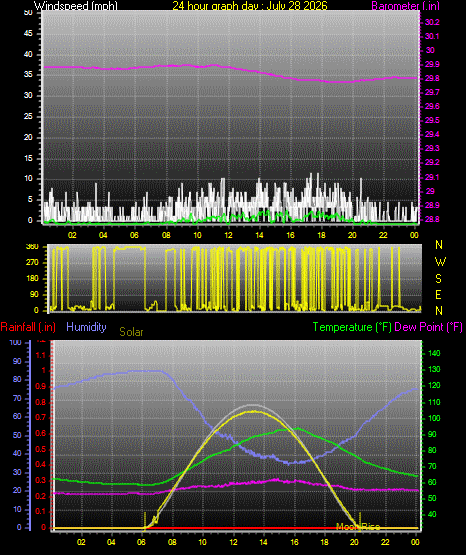Click the 06 hour tick on bottom graph

[141, 542]
